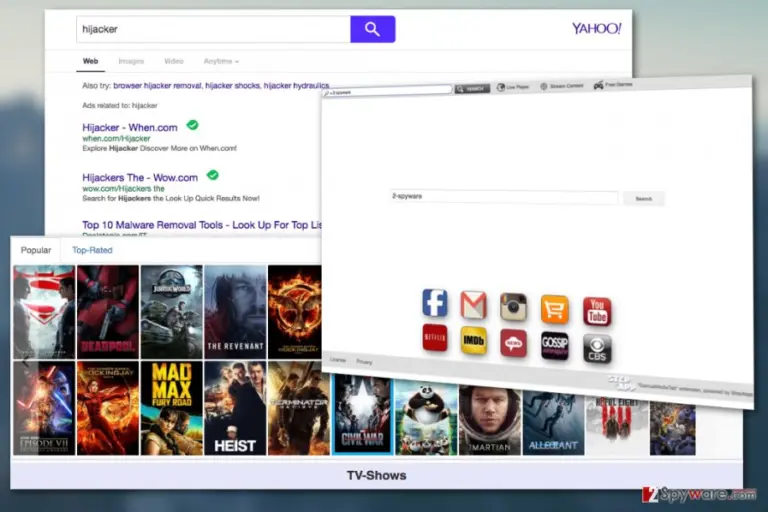Click the purple Yahoo search magnifier button
768x512 pixels.
point(373,29)
